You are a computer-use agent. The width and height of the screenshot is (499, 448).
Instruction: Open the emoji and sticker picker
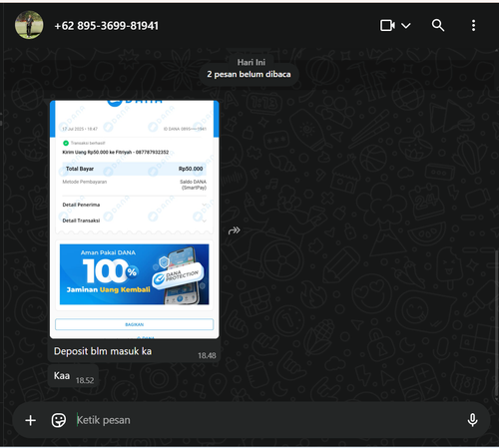tap(59, 420)
